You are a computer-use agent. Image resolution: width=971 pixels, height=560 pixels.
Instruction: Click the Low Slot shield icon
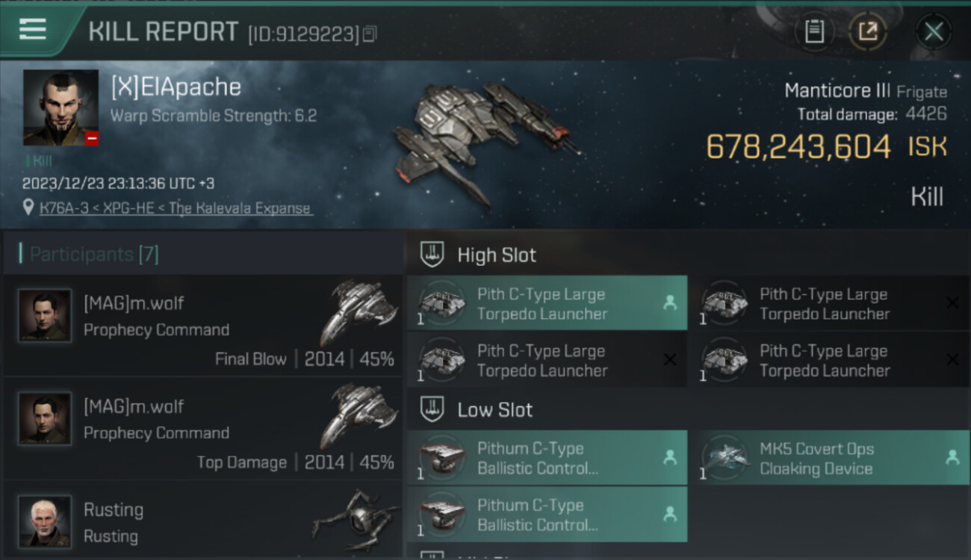[431, 409]
